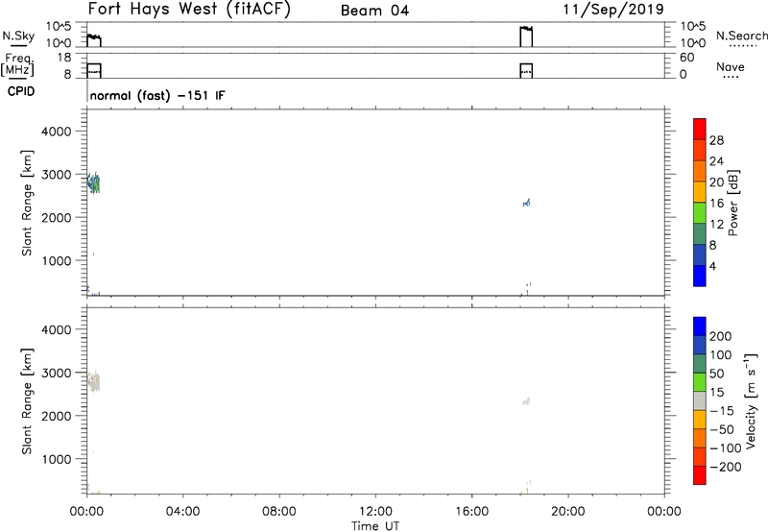Click red top segment of Power colorbar

click(x=700, y=129)
